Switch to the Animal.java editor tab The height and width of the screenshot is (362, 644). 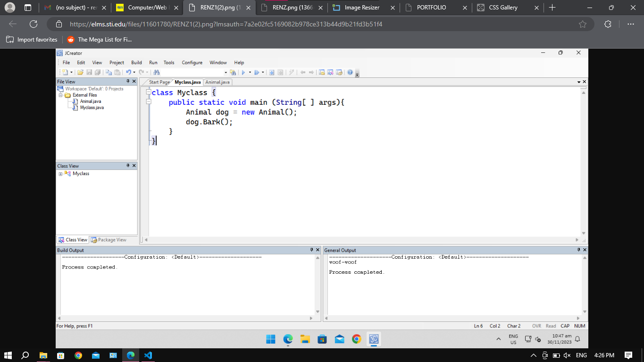pos(217,82)
